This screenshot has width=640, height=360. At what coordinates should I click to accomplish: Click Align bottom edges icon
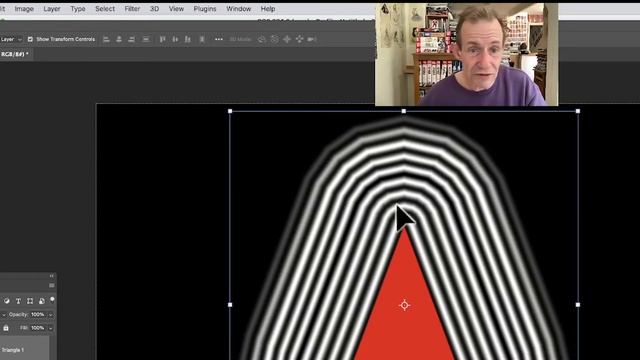point(188,39)
